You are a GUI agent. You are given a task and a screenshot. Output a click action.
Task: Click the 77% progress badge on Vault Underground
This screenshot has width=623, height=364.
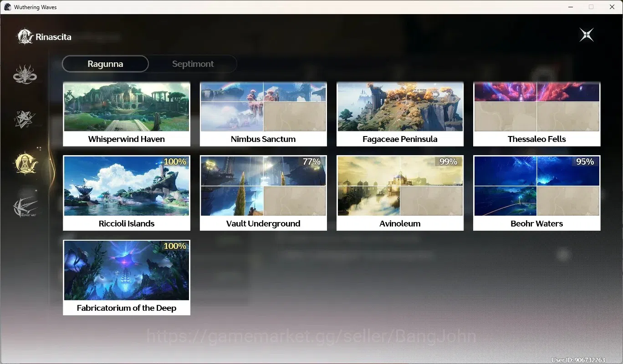[x=311, y=162]
